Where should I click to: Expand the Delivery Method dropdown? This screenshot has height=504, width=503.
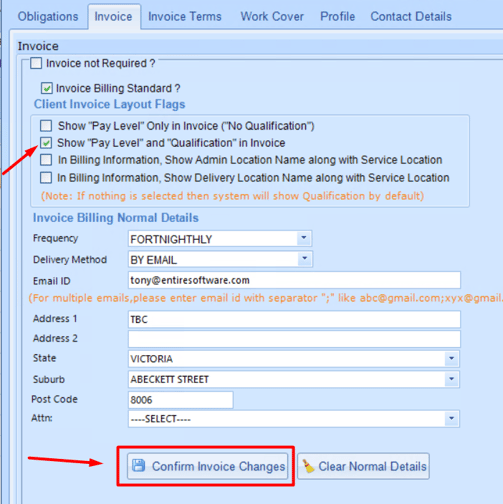(x=304, y=259)
